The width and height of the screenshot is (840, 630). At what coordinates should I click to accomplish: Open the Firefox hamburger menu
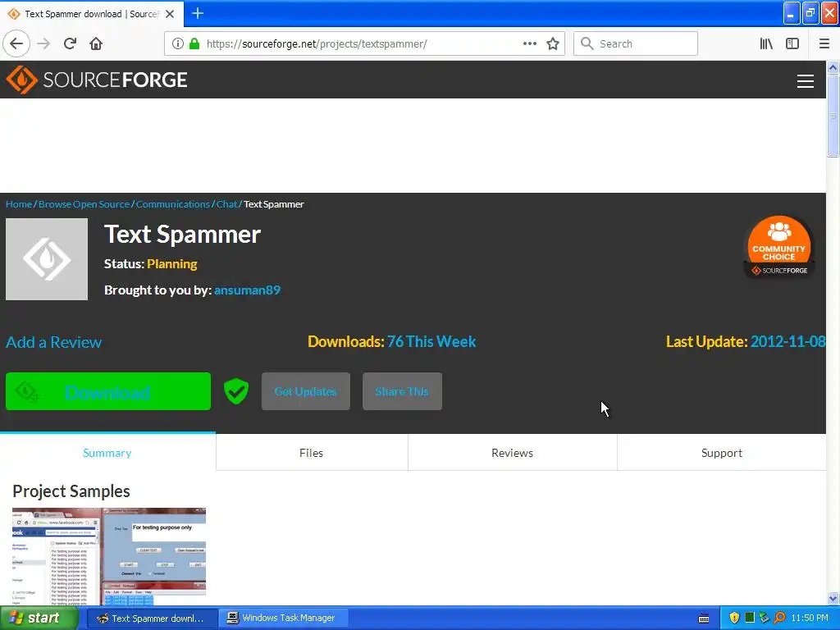point(824,43)
